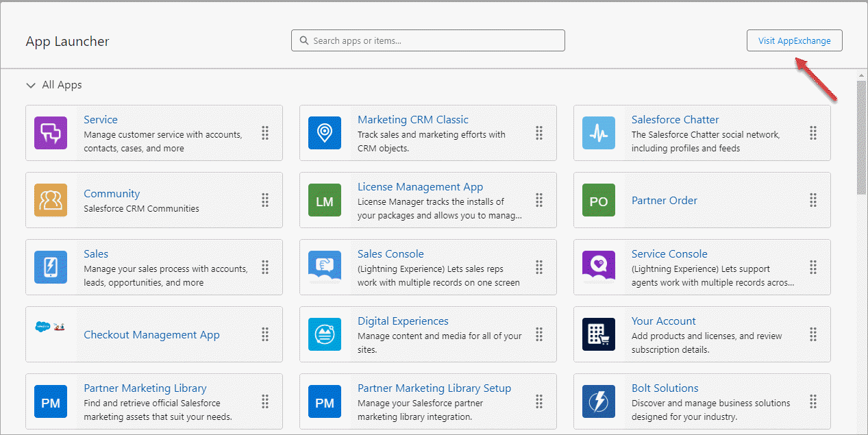Open the Partner Order link

[x=665, y=200]
